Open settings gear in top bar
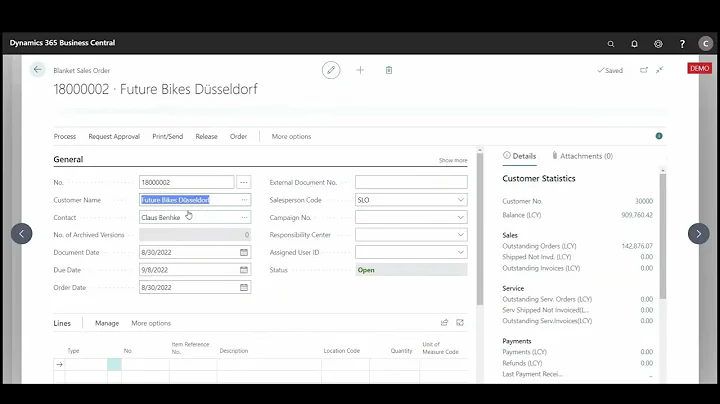Viewport: 720px width, 404px height. [x=658, y=44]
